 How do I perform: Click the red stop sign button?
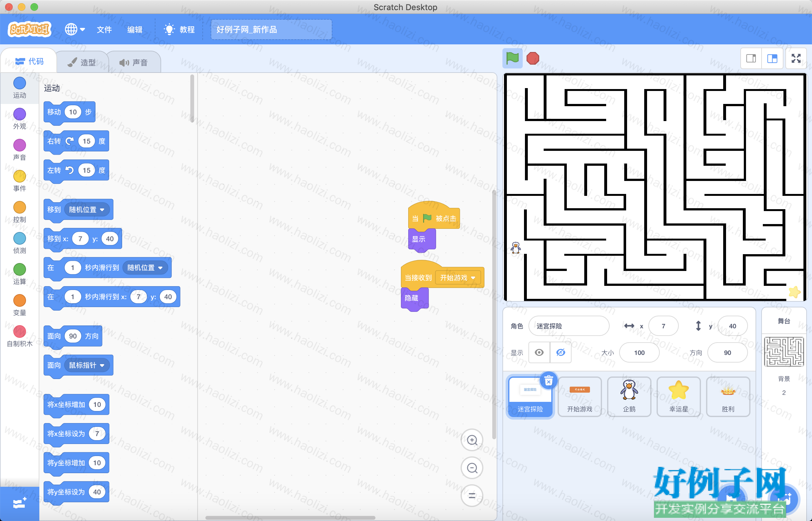[x=533, y=58]
